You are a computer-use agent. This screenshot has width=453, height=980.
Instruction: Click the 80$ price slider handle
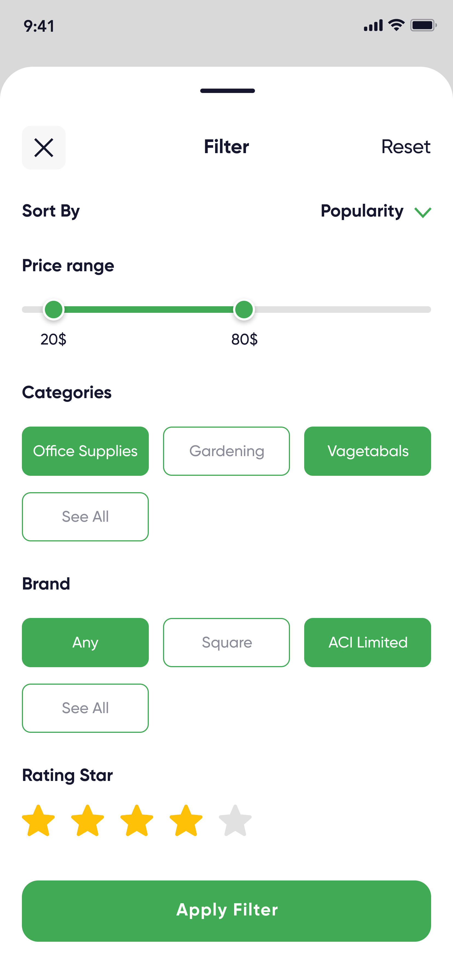click(x=244, y=309)
